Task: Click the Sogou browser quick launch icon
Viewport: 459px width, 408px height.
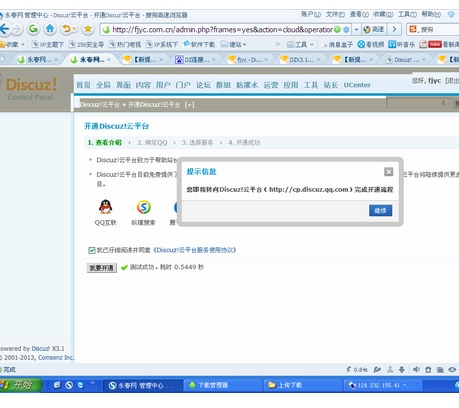Action: click(69, 385)
